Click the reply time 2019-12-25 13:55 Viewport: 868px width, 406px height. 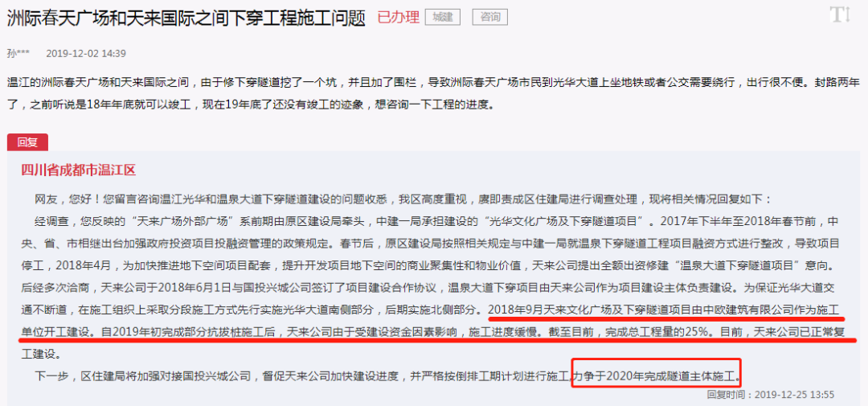771,395
